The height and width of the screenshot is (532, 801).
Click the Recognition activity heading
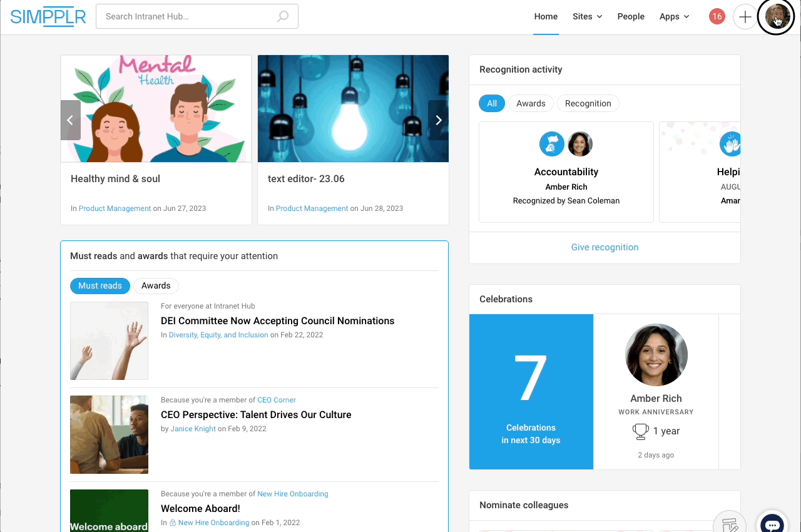pyautogui.click(x=521, y=69)
